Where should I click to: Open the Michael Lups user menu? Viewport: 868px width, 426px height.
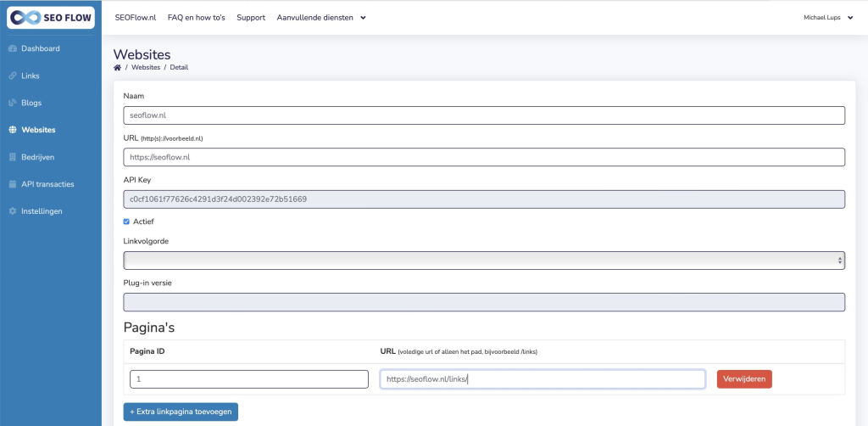pyautogui.click(x=828, y=18)
